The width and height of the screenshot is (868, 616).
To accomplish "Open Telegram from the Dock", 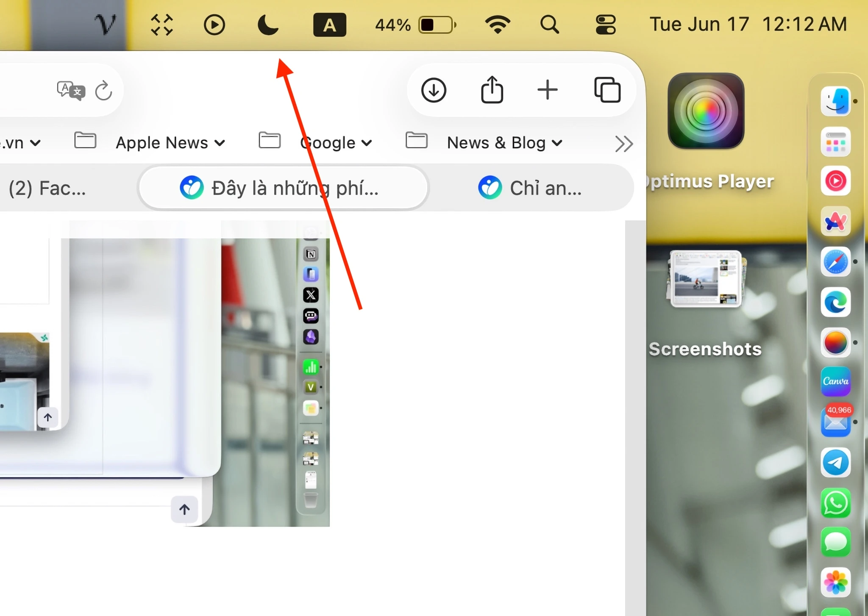I will tap(835, 462).
